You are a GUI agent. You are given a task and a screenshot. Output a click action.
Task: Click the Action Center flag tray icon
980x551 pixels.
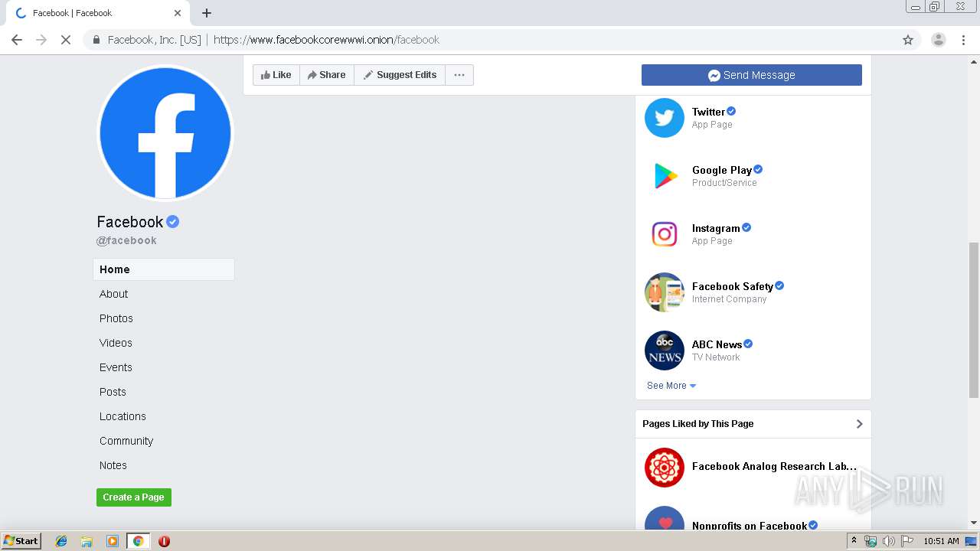point(907,541)
